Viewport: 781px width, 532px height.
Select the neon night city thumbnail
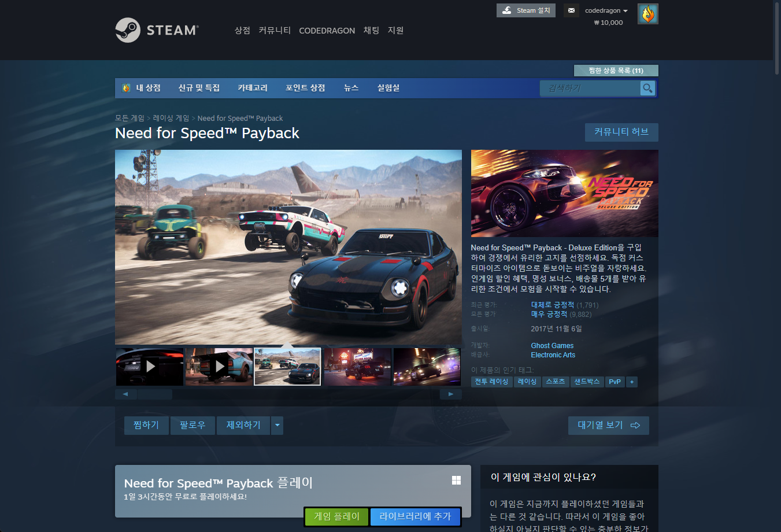coord(357,367)
